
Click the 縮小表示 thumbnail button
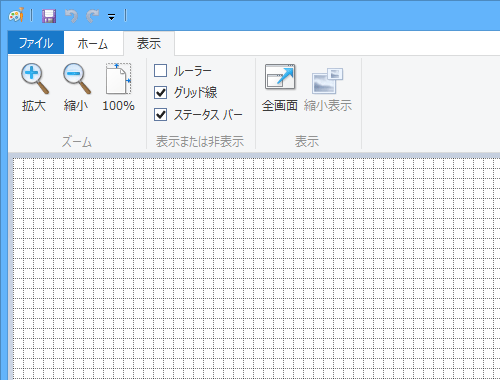(x=328, y=89)
